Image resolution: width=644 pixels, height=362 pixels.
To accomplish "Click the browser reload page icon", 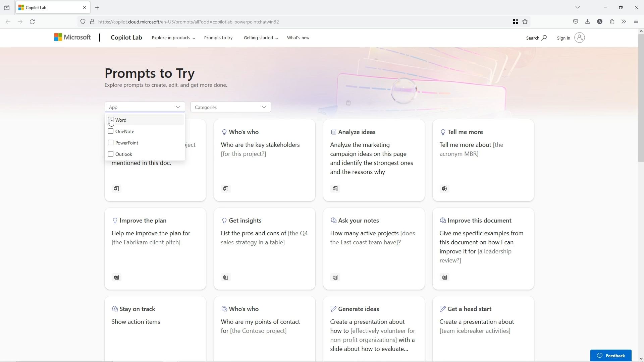I will [x=32, y=22].
